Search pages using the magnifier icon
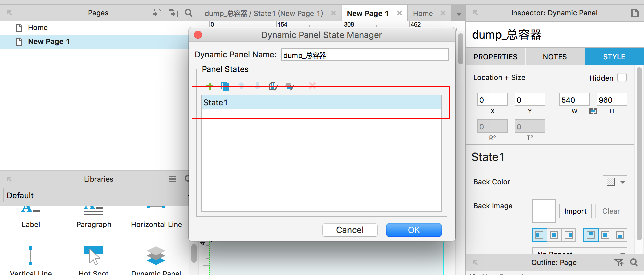Screen dimensions: 644x275 [189, 13]
